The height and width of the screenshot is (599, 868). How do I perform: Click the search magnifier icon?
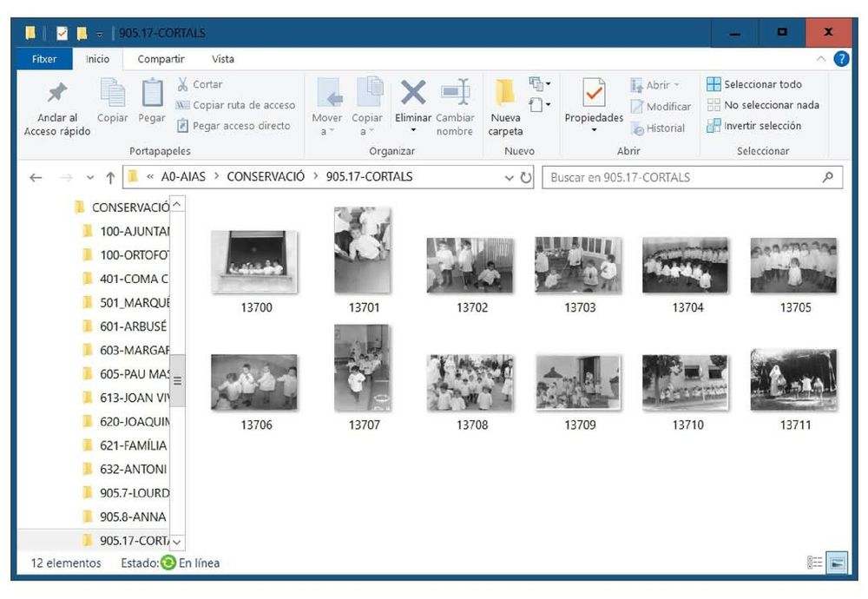click(x=827, y=177)
